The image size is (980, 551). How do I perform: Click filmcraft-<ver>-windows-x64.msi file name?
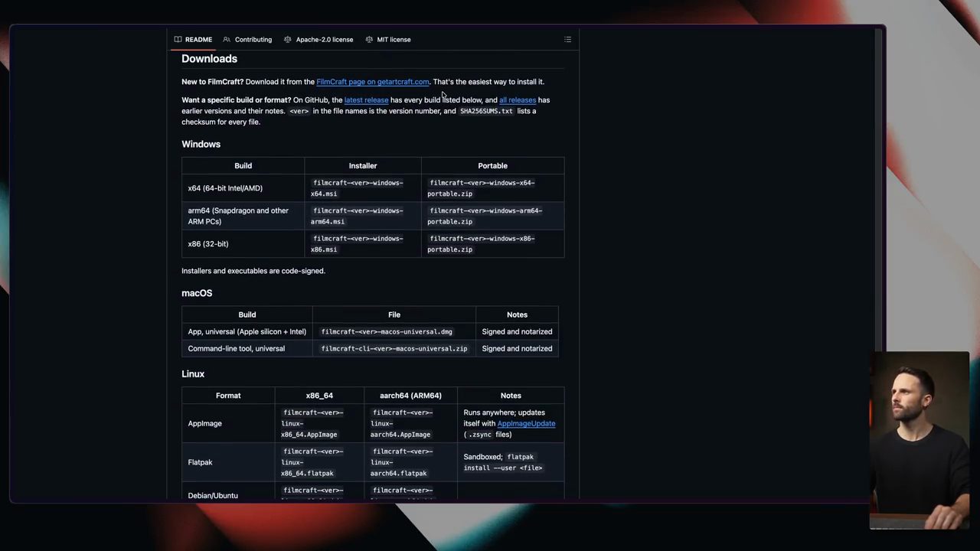(357, 188)
